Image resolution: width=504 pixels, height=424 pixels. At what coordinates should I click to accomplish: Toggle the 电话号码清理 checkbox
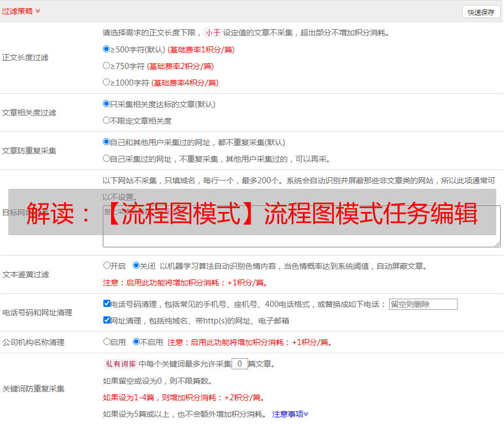point(107,304)
